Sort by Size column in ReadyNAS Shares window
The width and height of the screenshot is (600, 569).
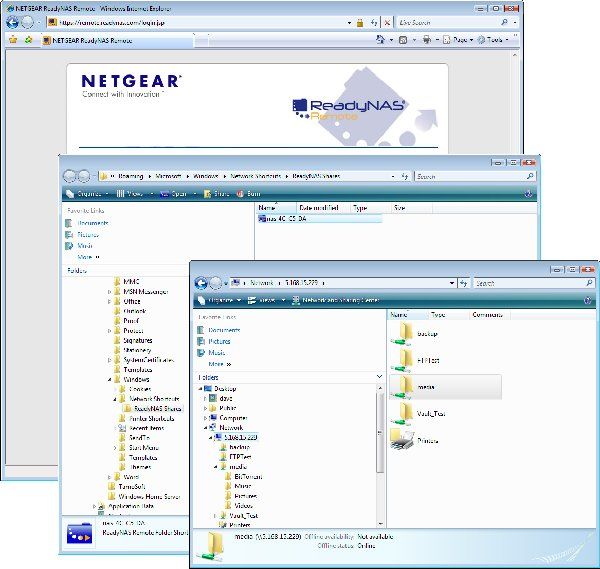[x=411, y=208]
